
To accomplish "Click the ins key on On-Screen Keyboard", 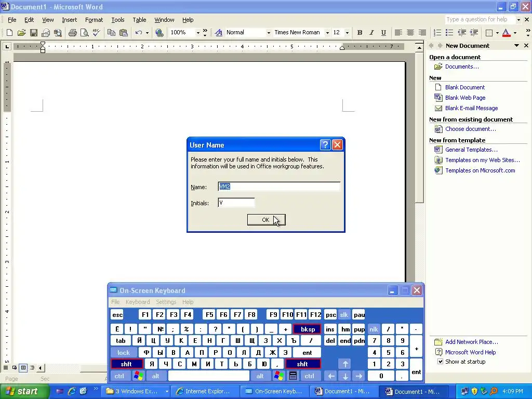I will (x=330, y=329).
